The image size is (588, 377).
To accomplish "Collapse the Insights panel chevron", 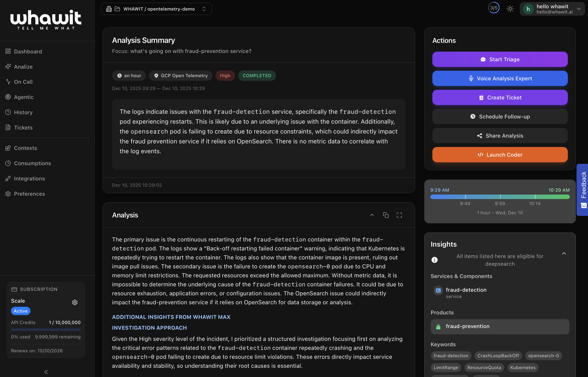I will tap(564, 254).
